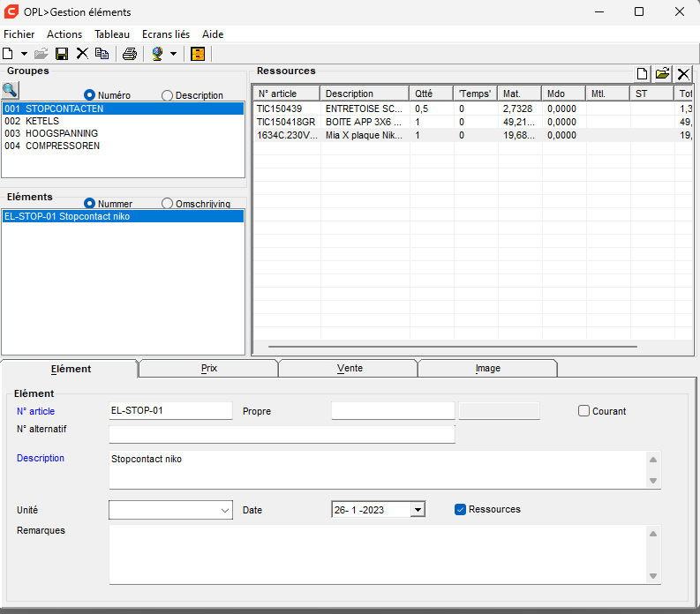Click the blue N° article label link
Screen dimensions: 700x614
click(x=35, y=411)
